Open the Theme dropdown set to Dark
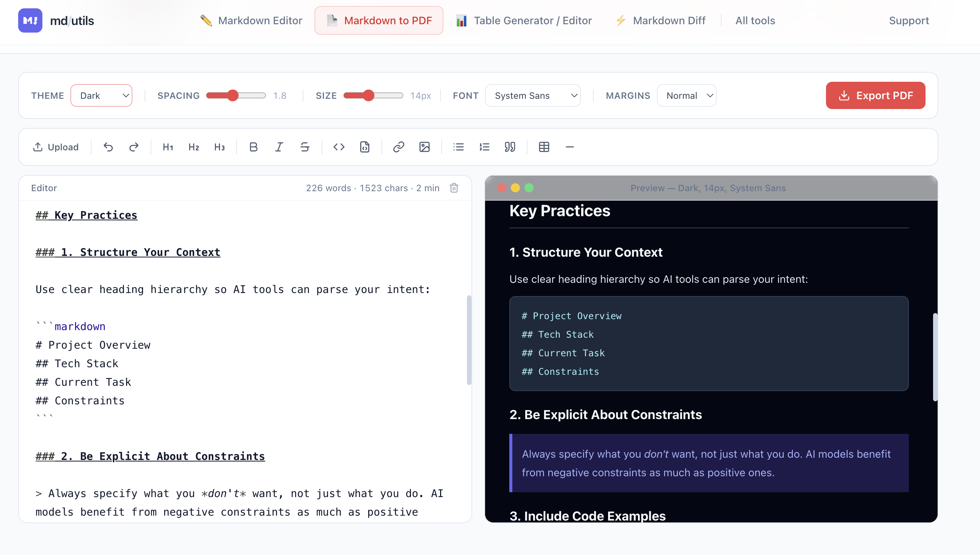Image resolution: width=980 pixels, height=555 pixels. (101, 95)
